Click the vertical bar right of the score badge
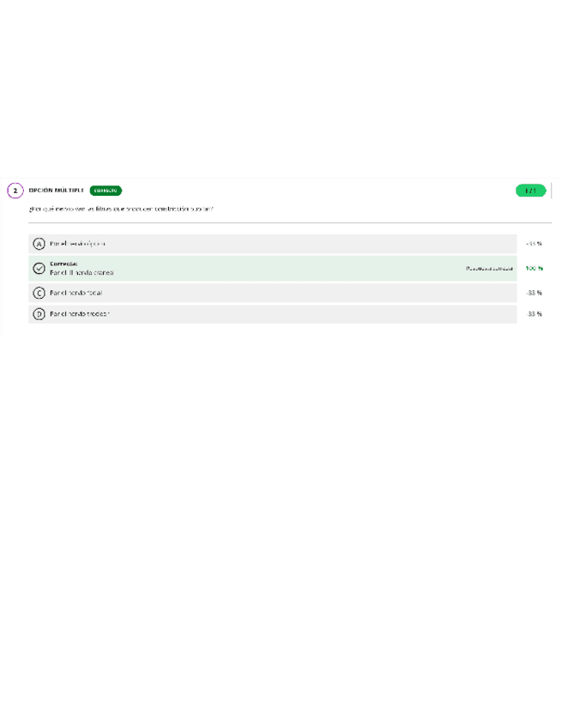This screenshot has height=728, width=562. [552, 191]
